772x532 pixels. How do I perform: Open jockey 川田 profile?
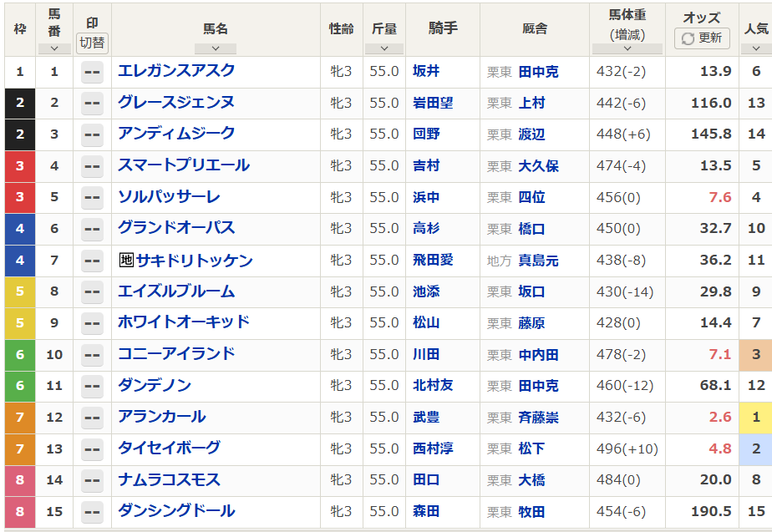(x=426, y=354)
